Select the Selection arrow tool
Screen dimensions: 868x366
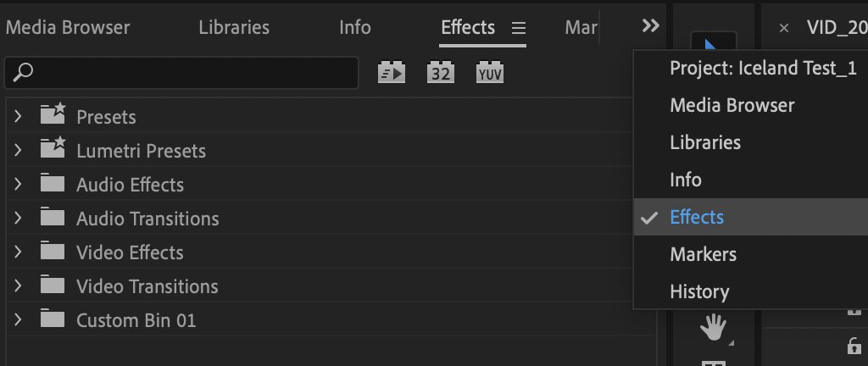713,42
